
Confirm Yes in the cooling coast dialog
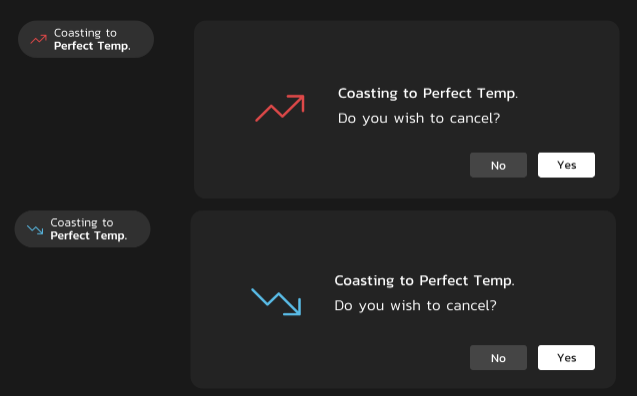coord(566,357)
